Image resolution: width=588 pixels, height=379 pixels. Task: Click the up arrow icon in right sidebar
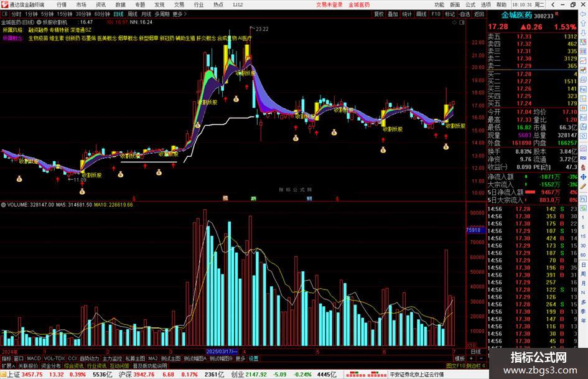583,24
